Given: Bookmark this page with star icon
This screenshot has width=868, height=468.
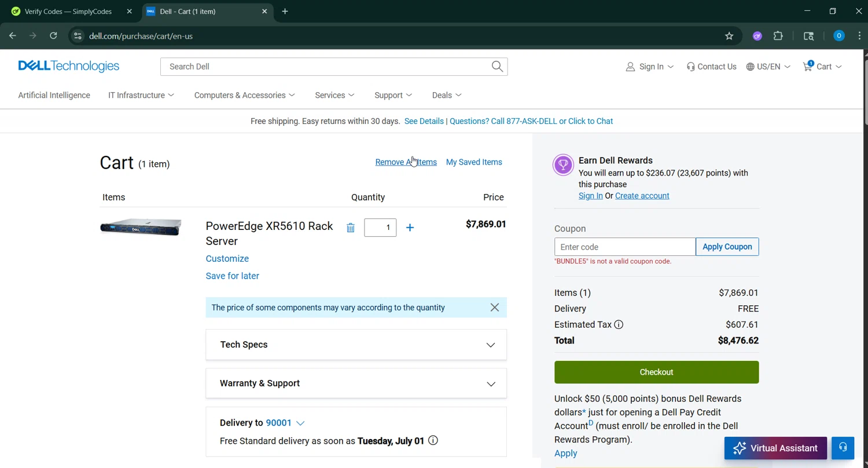Looking at the screenshot, I should [x=729, y=36].
